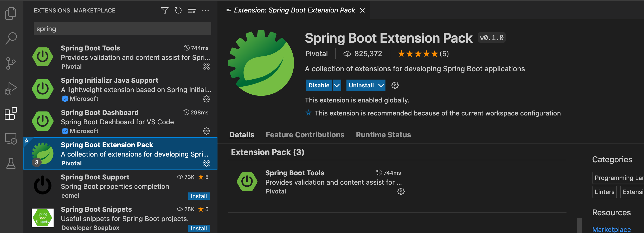Install Spring Boot Snippets extension
Image resolution: width=644 pixels, height=233 pixels.
pyautogui.click(x=199, y=228)
